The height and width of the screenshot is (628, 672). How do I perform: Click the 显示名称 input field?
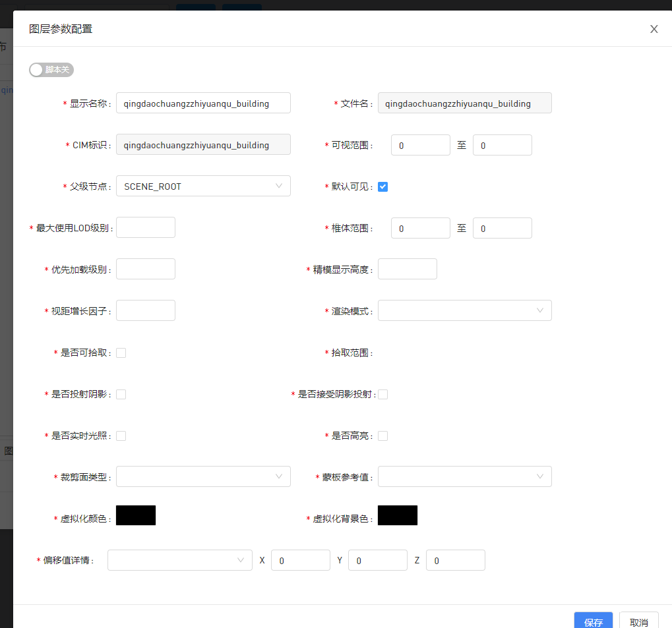tap(203, 103)
